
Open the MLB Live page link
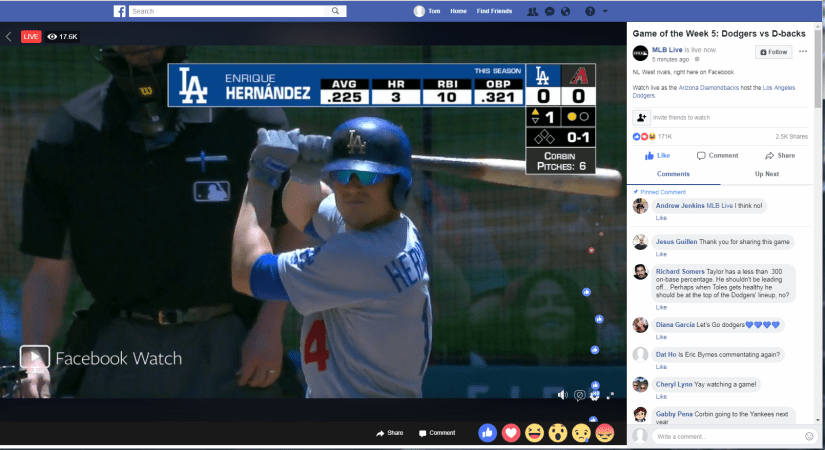(x=667, y=49)
